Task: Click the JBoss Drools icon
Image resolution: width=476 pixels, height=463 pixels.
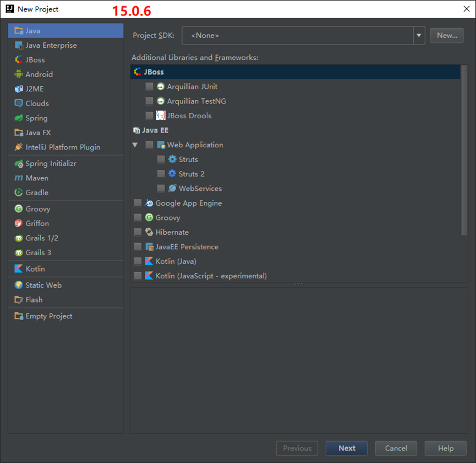Action: pos(161,115)
